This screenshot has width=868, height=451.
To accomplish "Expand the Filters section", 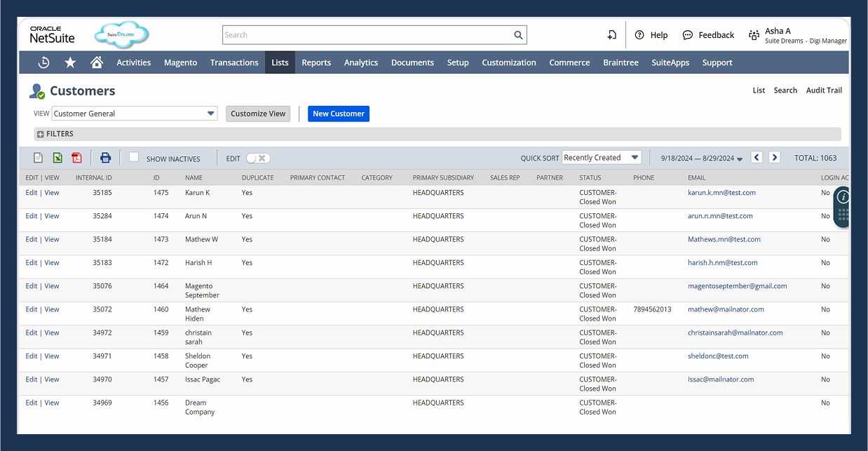I will [x=41, y=134].
